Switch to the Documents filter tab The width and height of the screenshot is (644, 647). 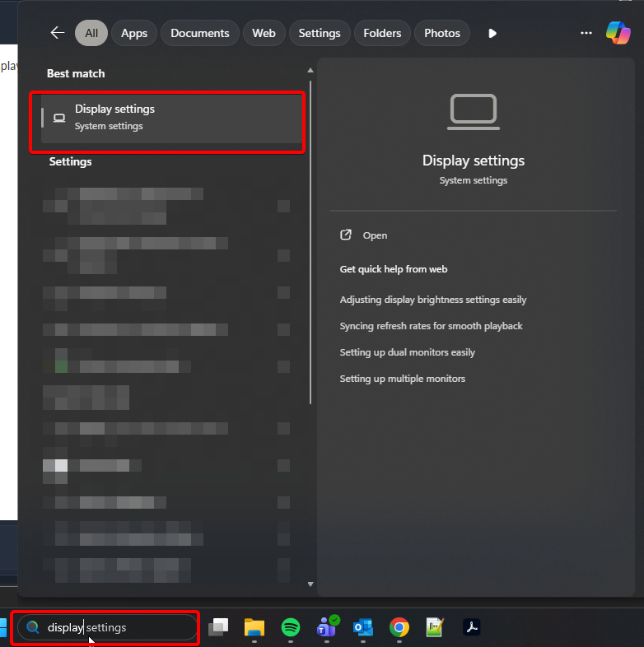(199, 33)
